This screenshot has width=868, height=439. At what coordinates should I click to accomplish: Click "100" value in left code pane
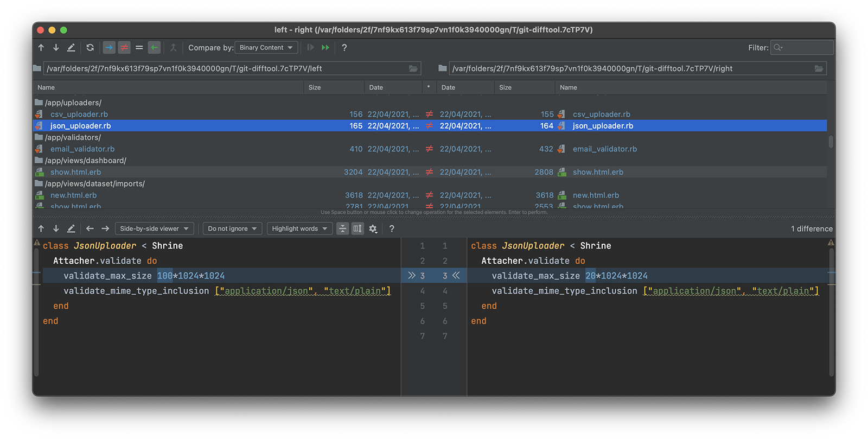(165, 276)
